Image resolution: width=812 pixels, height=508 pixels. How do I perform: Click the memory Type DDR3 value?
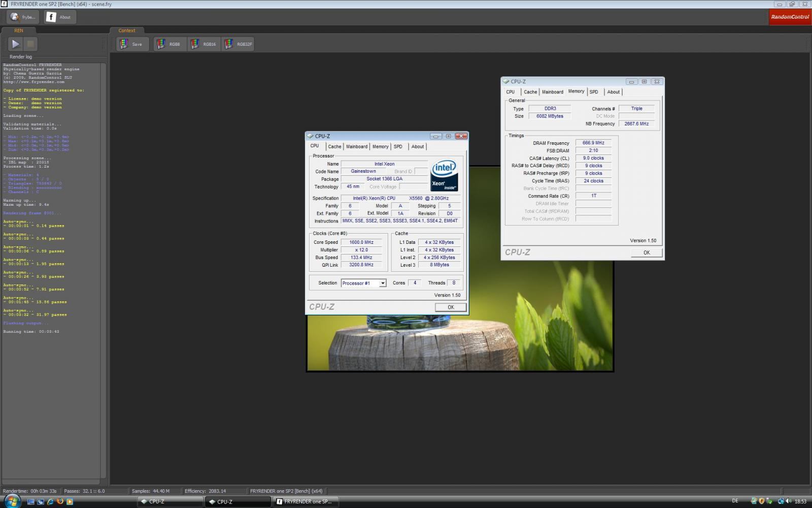point(550,108)
